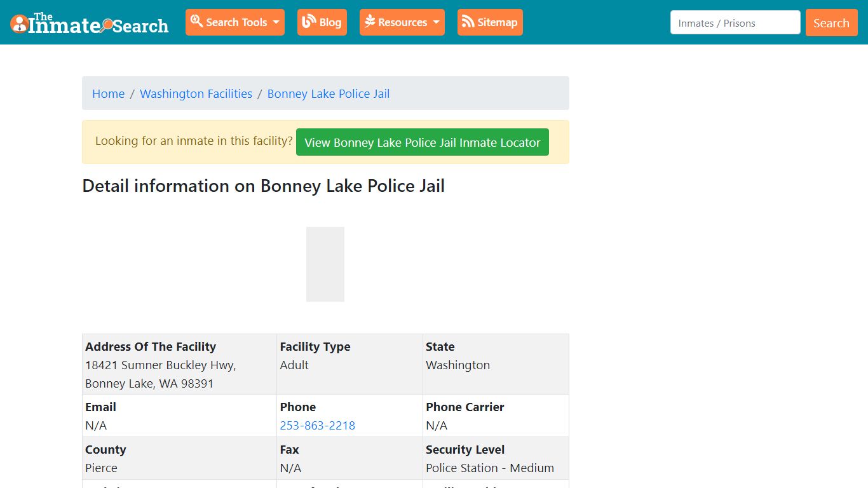Select Facility Type value Adult

(294, 365)
